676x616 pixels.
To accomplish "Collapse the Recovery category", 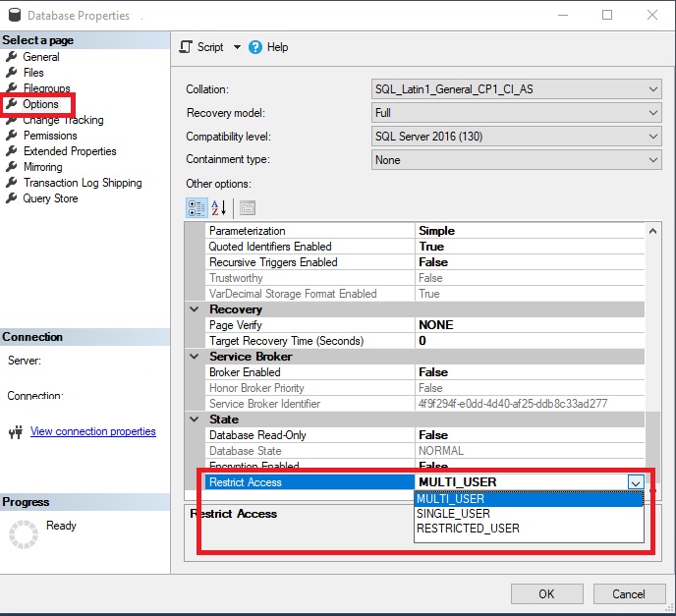I will (195, 309).
